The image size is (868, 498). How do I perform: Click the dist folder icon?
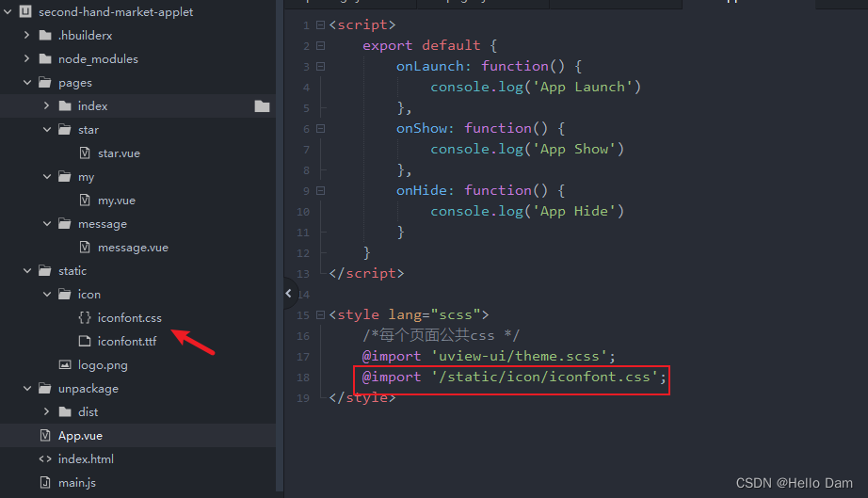point(65,411)
